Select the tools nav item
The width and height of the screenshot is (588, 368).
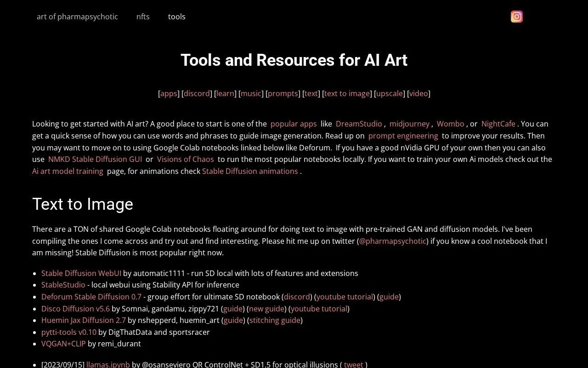(177, 17)
